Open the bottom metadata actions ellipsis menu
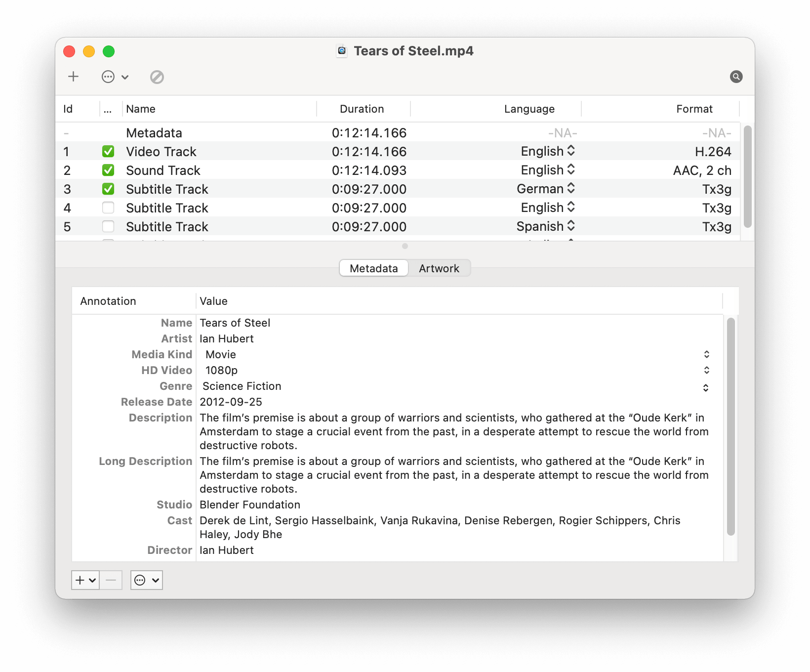 [147, 580]
